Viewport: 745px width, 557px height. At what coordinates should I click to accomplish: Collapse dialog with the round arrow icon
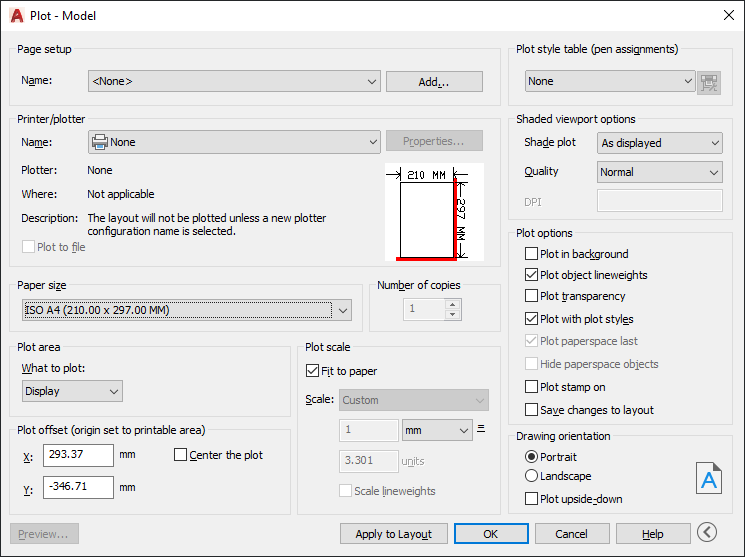coord(708,533)
